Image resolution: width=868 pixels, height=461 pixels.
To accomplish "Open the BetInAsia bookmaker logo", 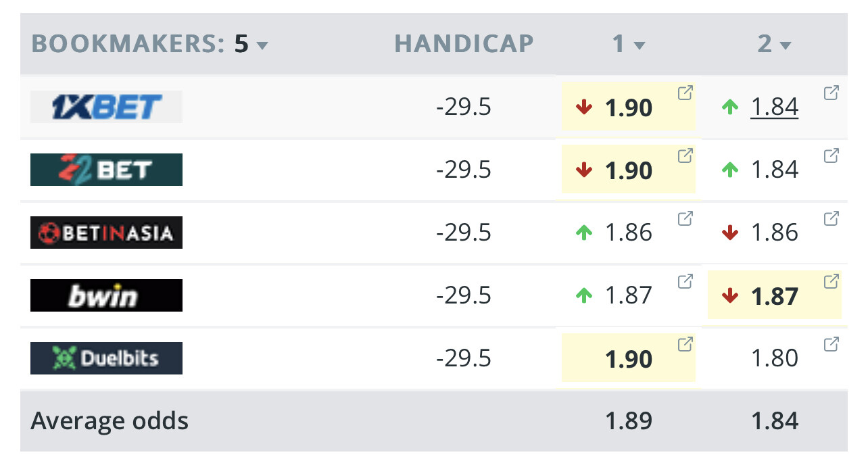I will click(106, 233).
